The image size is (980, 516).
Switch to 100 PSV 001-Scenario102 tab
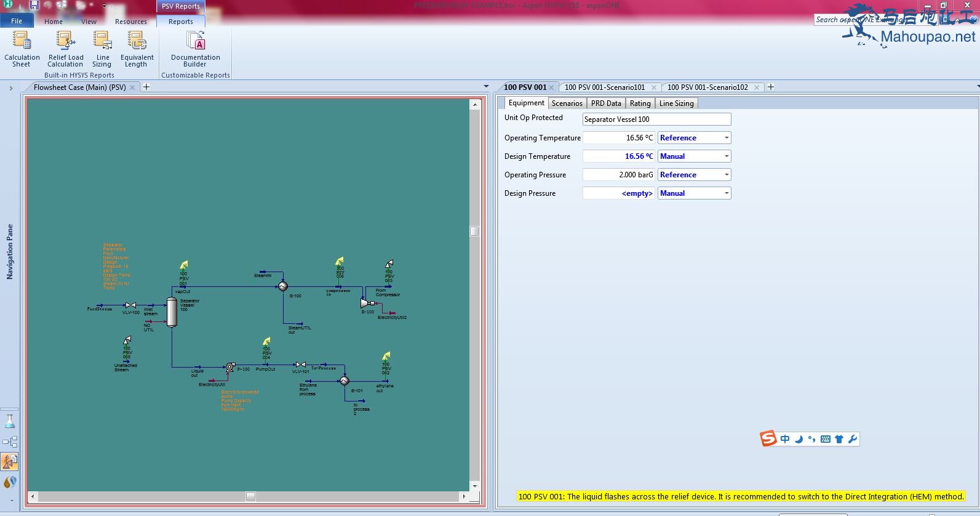(707, 87)
